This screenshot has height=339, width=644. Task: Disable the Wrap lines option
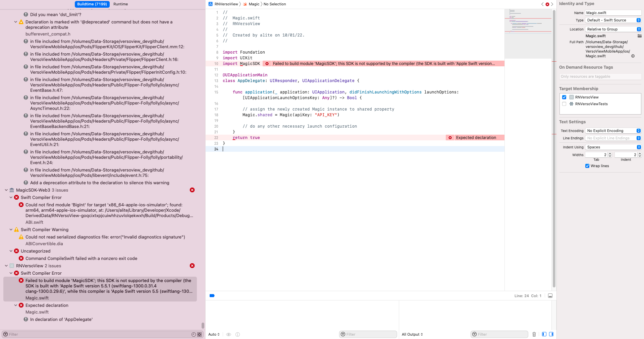(587, 166)
